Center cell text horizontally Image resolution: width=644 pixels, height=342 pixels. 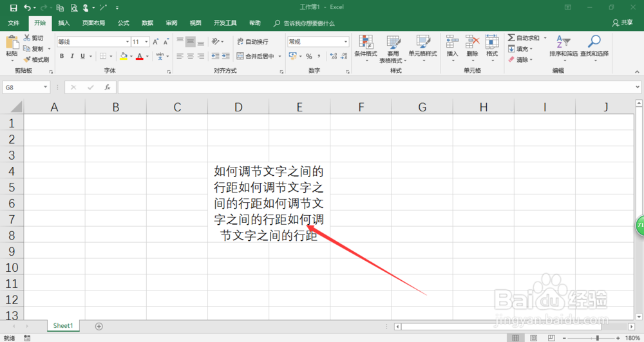coord(190,56)
